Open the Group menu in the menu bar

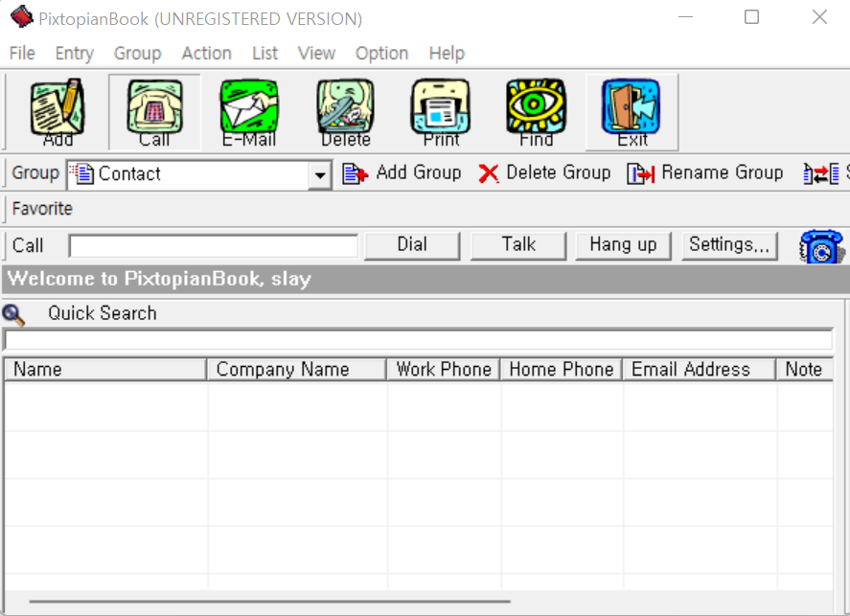[x=138, y=53]
